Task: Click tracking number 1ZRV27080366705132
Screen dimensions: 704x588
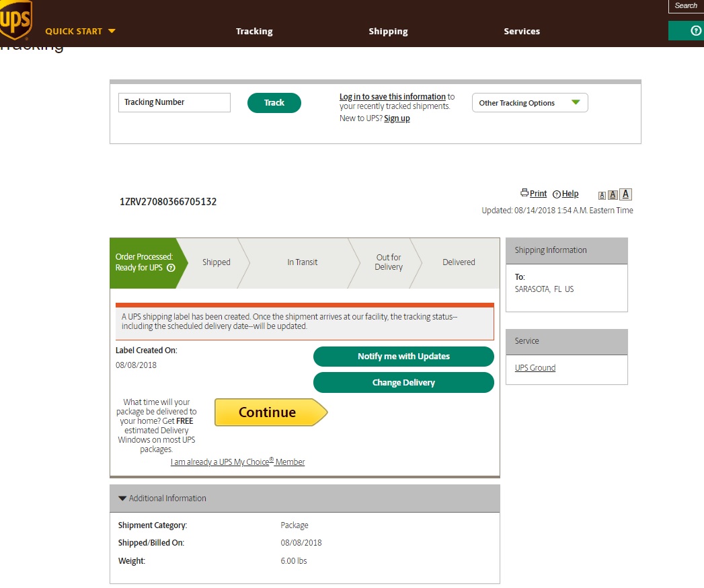Action: coord(168,202)
